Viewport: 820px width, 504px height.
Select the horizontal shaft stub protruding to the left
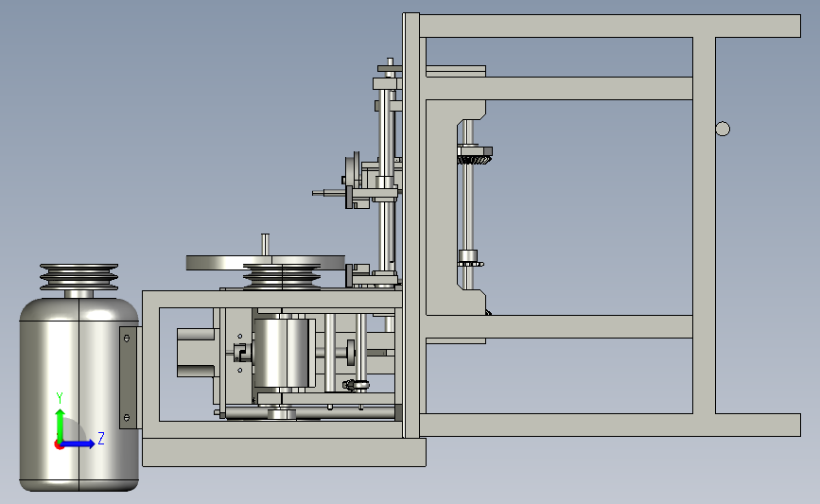[329, 193]
